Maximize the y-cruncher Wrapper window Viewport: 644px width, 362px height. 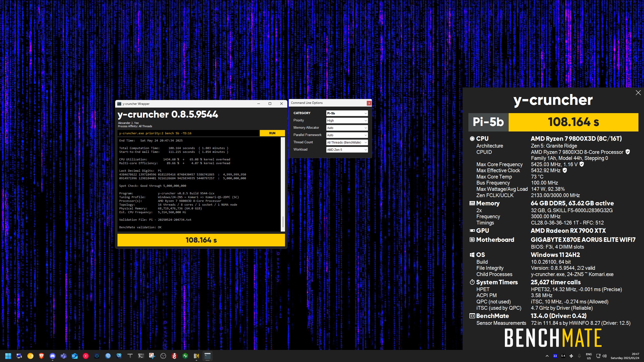click(x=270, y=104)
